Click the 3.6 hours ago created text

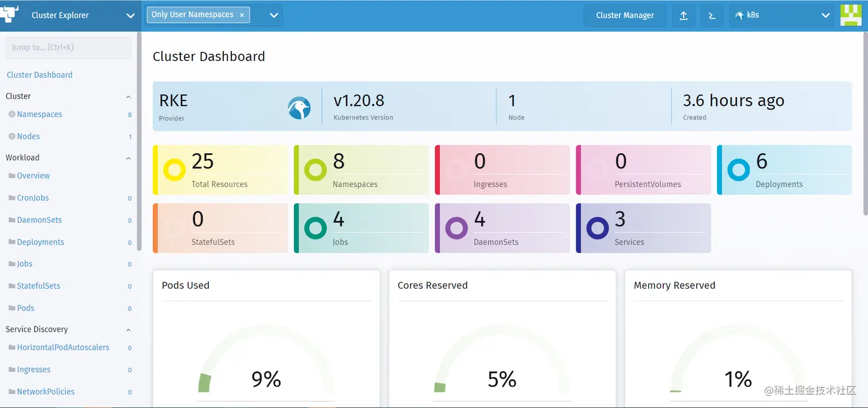pyautogui.click(x=734, y=100)
